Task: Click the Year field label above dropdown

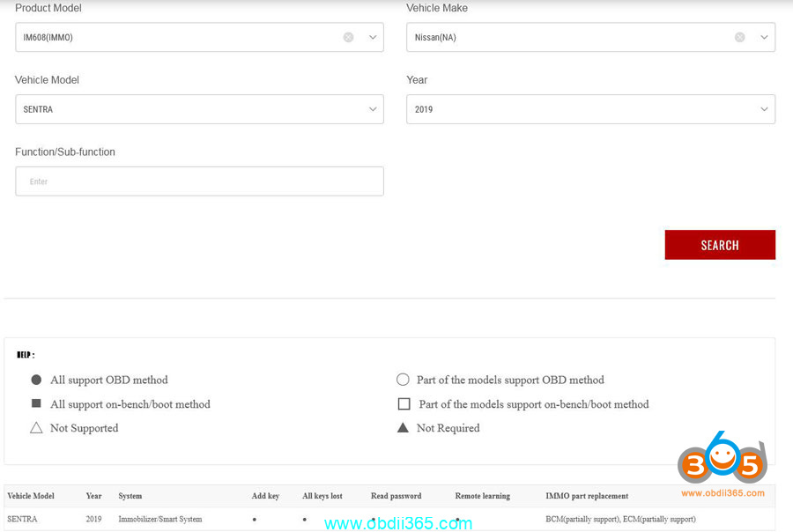Action: click(x=417, y=80)
